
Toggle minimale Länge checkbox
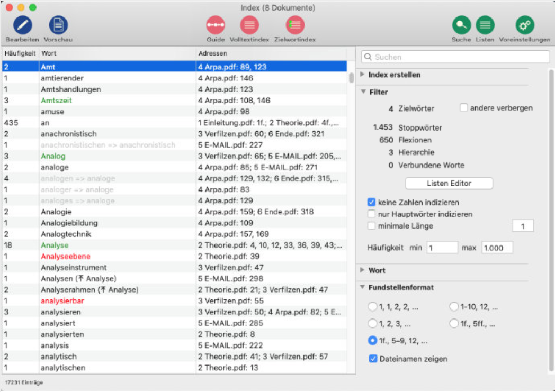371,225
